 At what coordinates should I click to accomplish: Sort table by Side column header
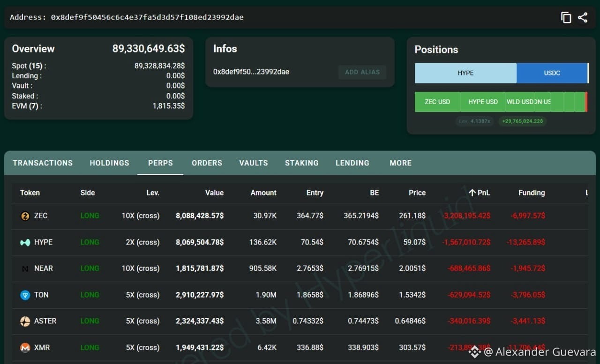[x=88, y=193]
